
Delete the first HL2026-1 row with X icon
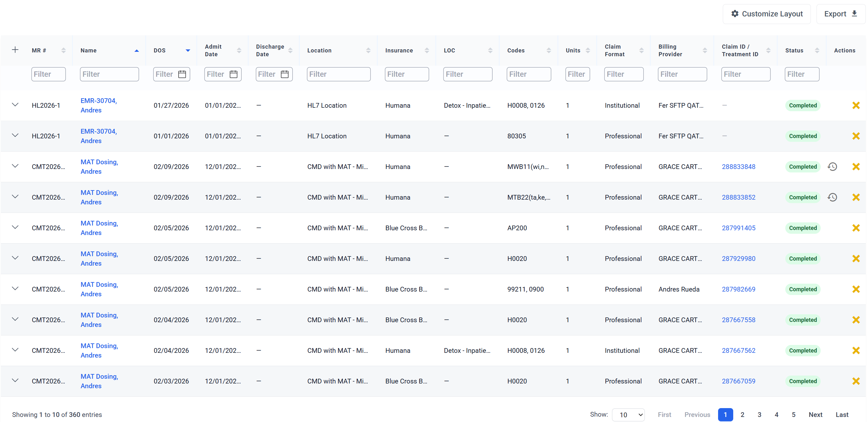coord(856,105)
